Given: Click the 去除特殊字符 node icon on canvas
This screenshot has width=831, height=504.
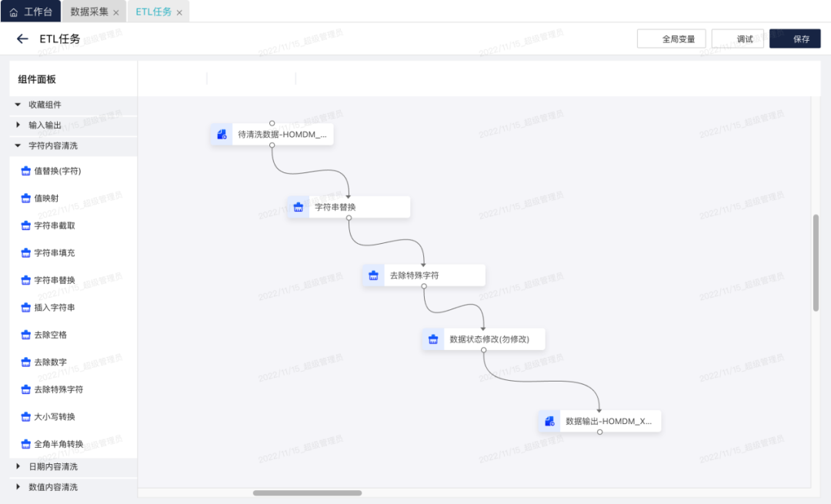Looking at the screenshot, I should [374, 275].
